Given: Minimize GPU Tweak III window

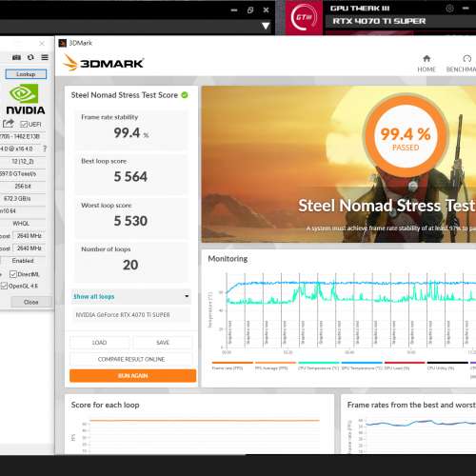Looking at the screenshot, I should point(466,9).
